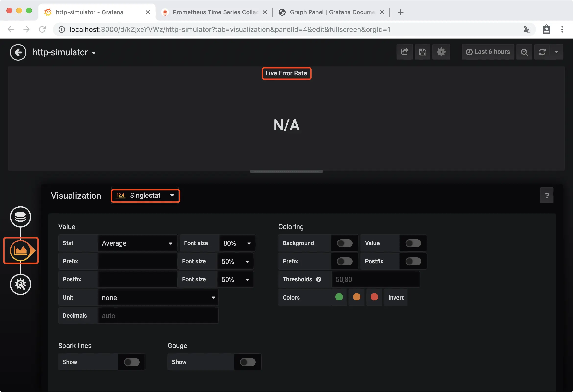Toggle Background coloring switch
This screenshot has width=573, height=392.
click(345, 243)
